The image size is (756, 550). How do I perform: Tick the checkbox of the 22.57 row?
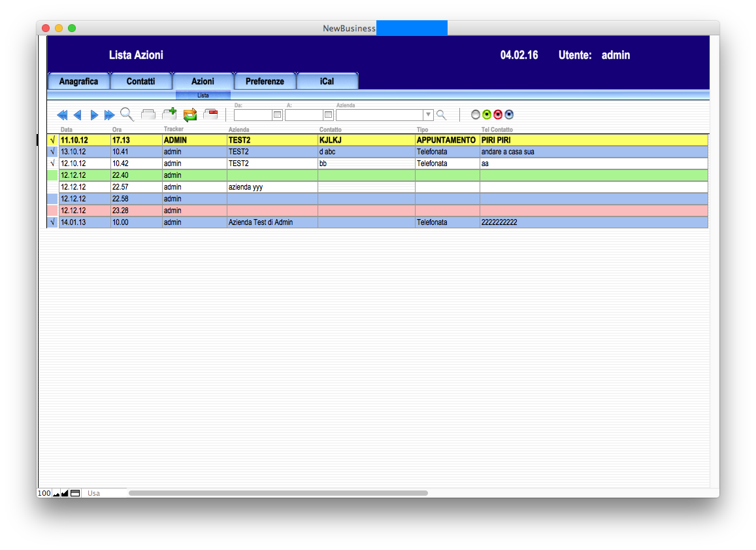[x=52, y=186]
